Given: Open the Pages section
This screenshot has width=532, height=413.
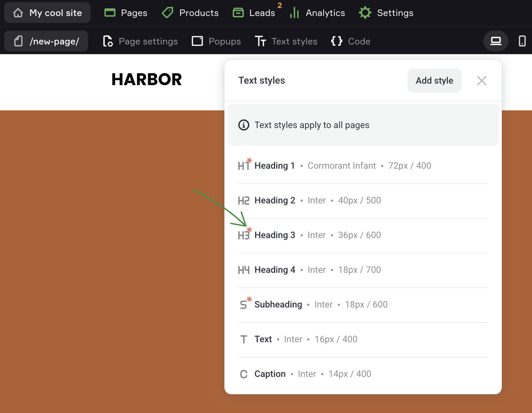Looking at the screenshot, I should [126, 13].
